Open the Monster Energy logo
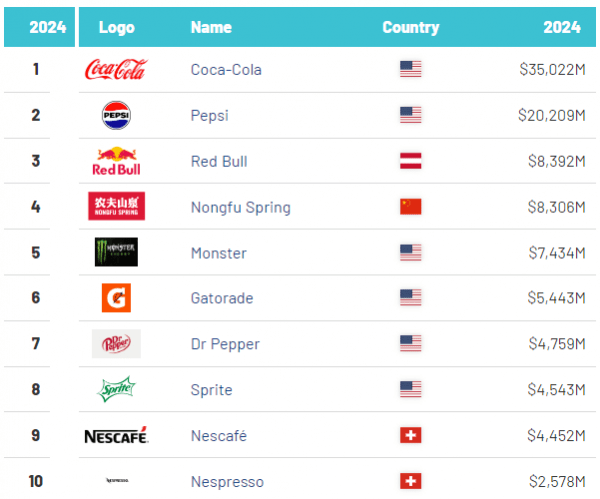The width and height of the screenshot is (600, 499). [116, 252]
